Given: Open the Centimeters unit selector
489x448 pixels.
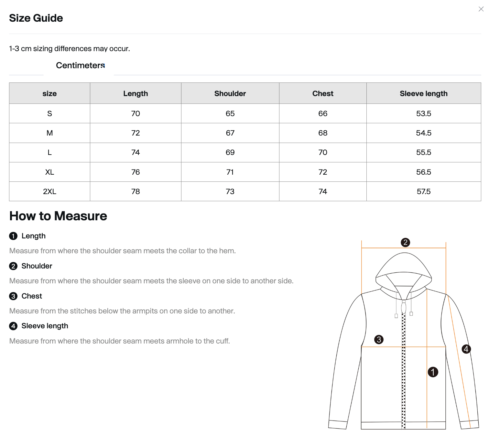Looking at the screenshot, I should (x=80, y=65).
